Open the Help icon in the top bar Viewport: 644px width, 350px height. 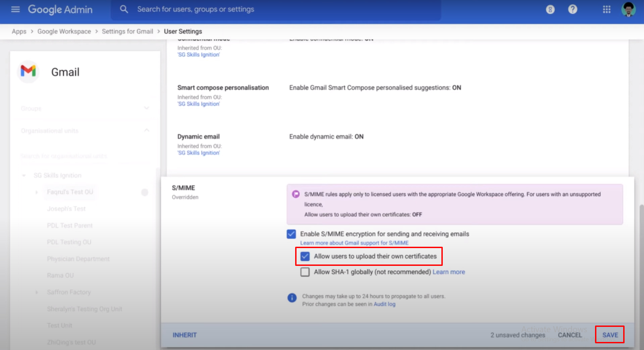point(572,9)
